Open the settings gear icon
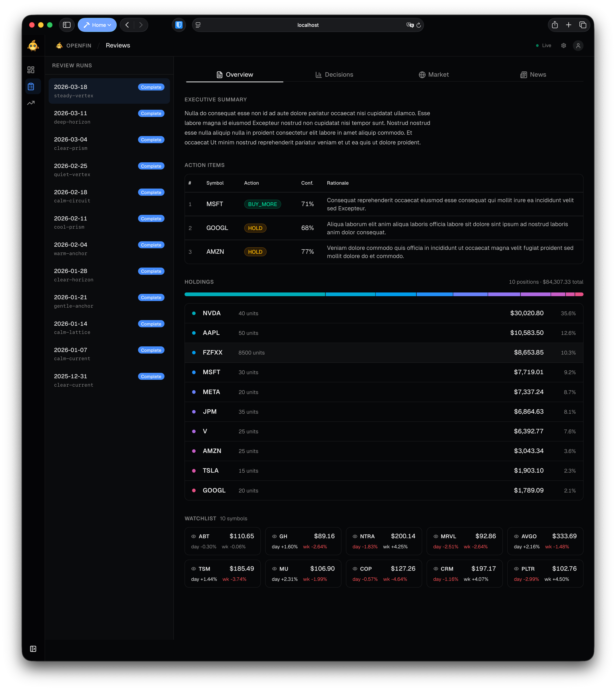The width and height of the screenshot is (616, 690). tap(563, 45)
